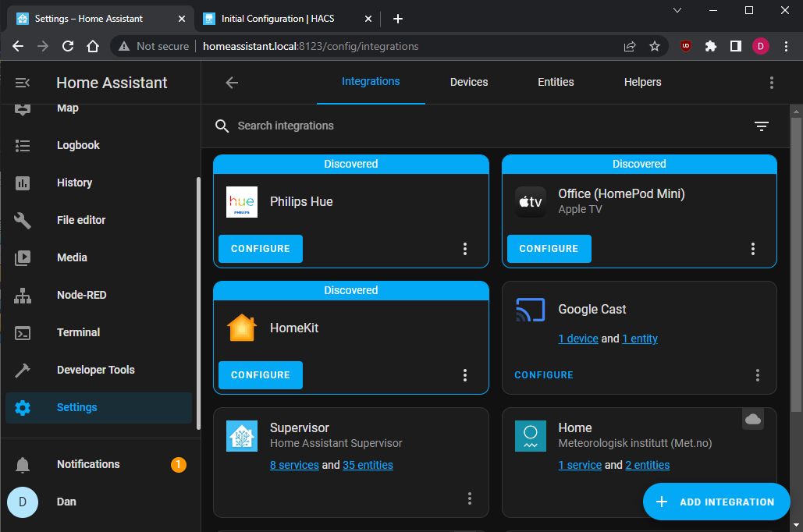Go to browser home page
Image resolution: width=803 pixels, height=532 pixels.
click(x=93, y=47)
